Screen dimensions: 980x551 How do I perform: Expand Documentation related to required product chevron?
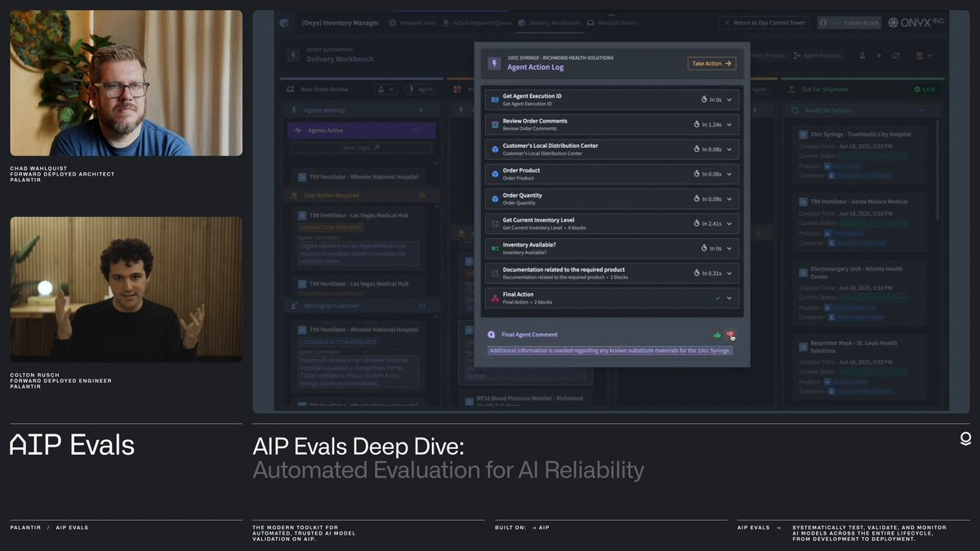click(729, 273)
